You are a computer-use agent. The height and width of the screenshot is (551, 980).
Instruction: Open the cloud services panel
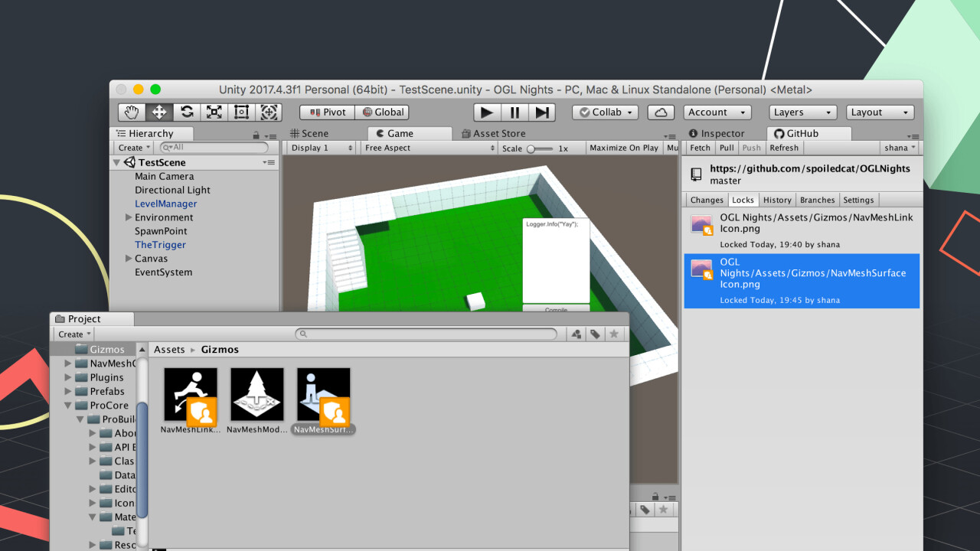[x=661, y=112]
